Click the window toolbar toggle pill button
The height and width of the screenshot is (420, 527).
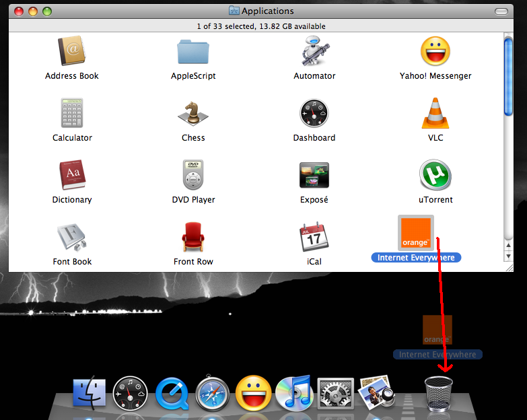click(501, 11)
